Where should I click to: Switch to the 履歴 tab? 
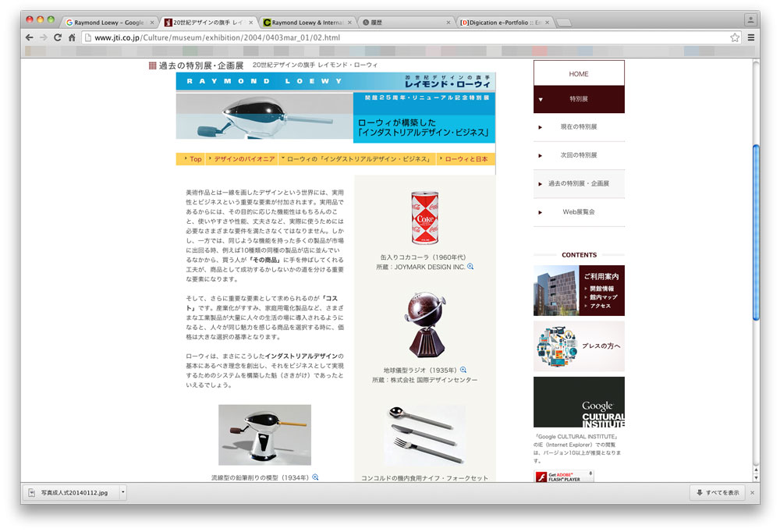[406, 23]
